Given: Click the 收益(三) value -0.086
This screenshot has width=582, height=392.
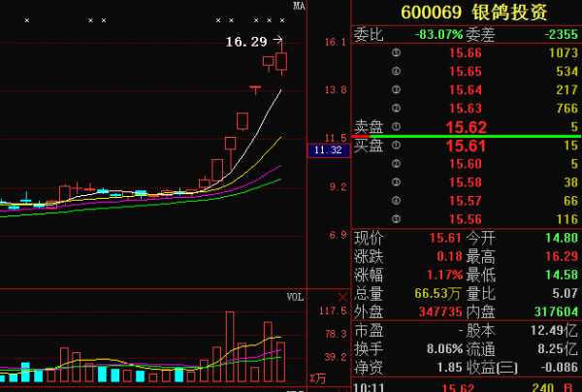Looking at the screenshot, I should 560,367.
